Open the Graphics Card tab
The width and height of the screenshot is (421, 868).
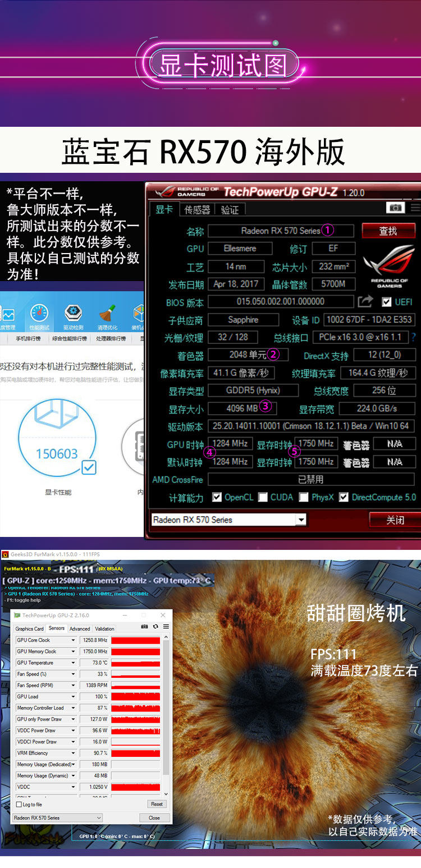pyautogui.click(x=29, y=629)
